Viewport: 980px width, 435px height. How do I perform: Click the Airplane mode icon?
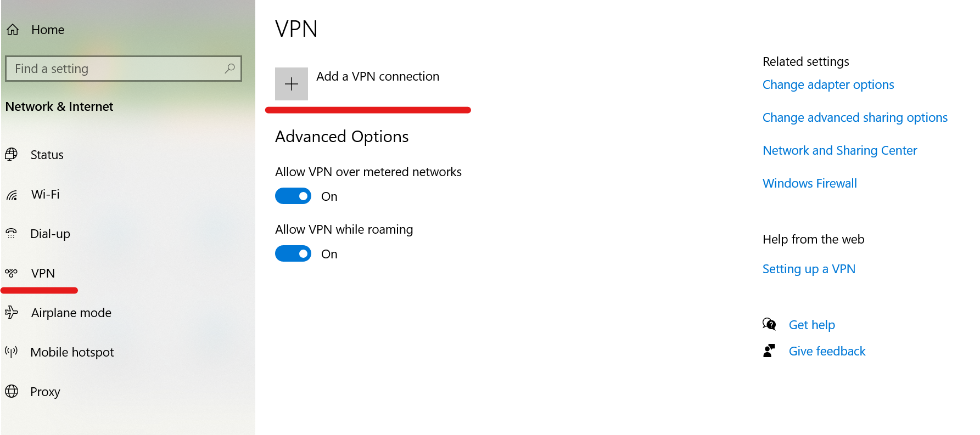pos(12,312)
